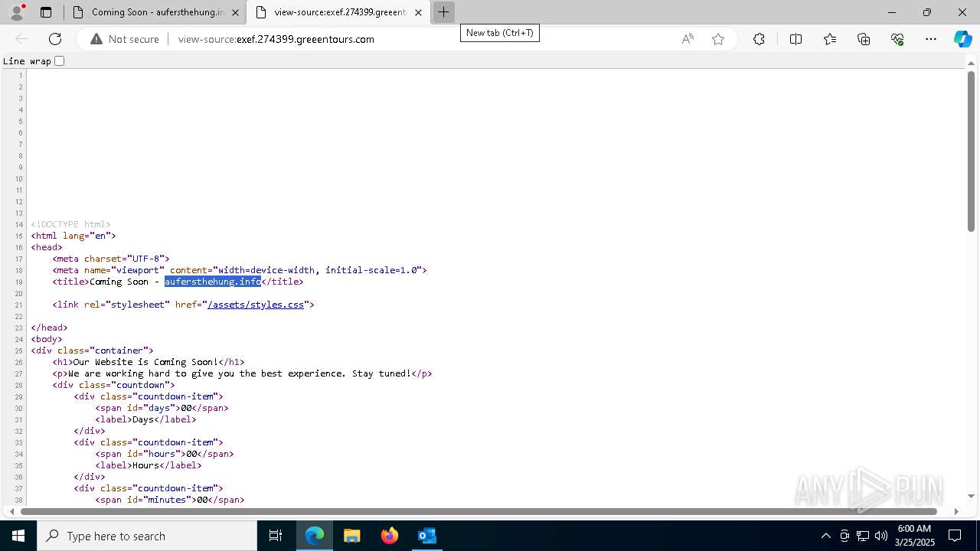Image resolution: width=980 pixels, height=551 pixels.
Task: Open the Edge profile icon
Action: pos(17,12)
